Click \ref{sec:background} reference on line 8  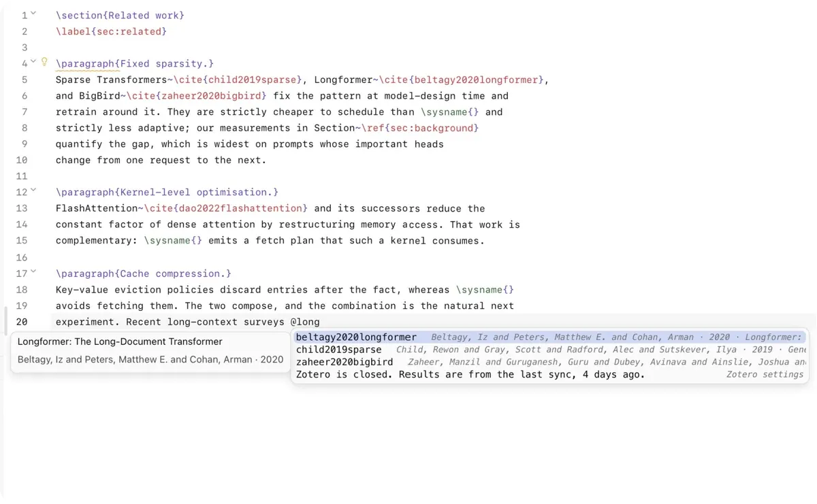(420, 128)
